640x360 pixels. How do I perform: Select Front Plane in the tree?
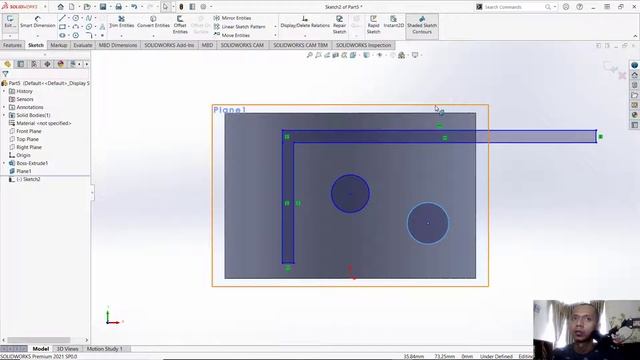pyautogui.click(x=25, y=131)
